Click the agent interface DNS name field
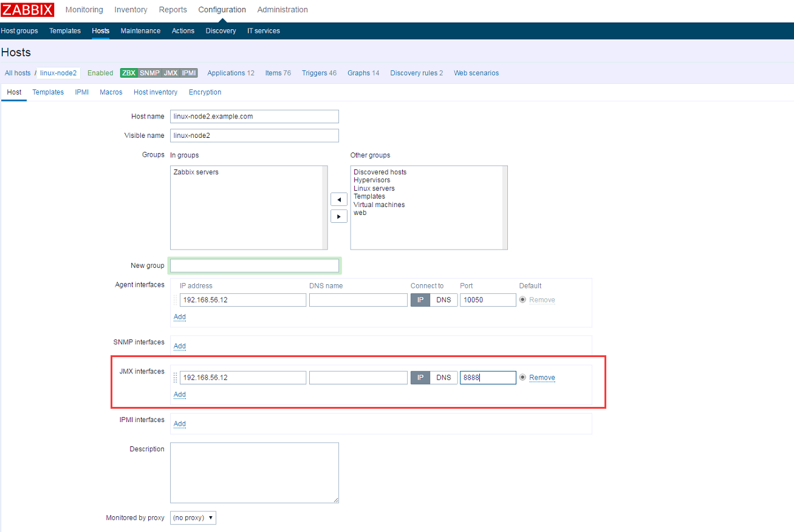The width and height of the screenshot is (794, 532). coord(358,300)
